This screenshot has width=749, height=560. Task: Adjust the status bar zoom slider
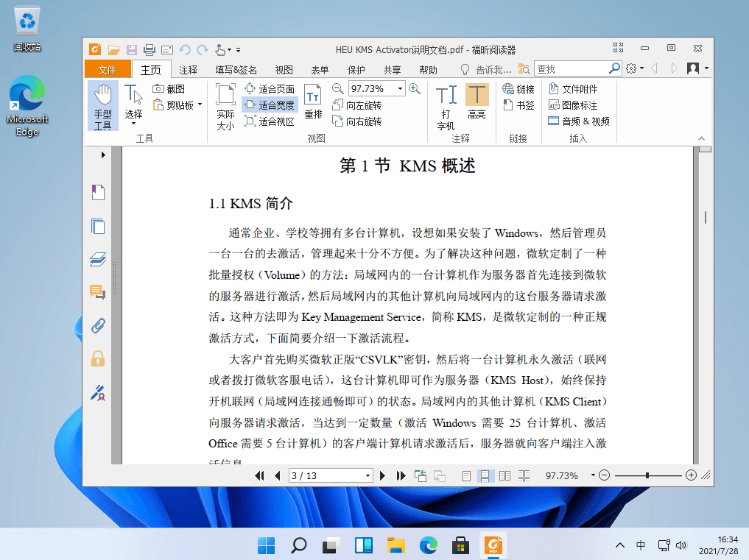(647, 475)
